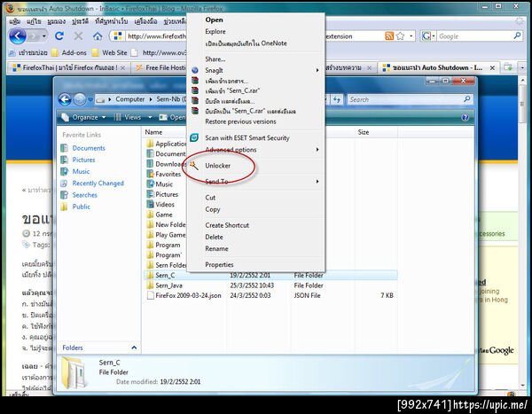Sort files by Size column

tap(363, 132)
